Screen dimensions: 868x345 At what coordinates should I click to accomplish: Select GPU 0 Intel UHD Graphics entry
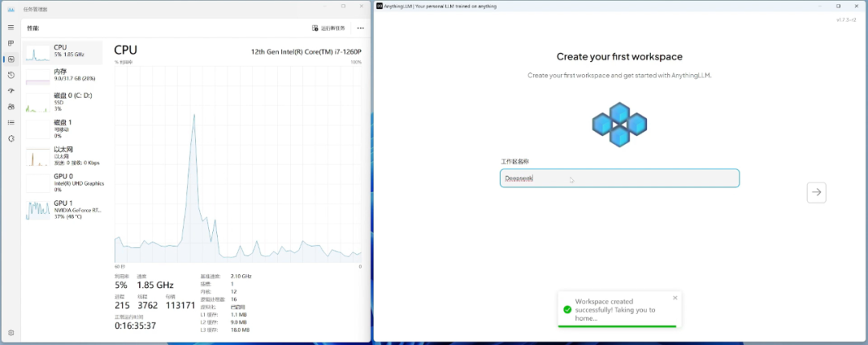[x=63, y=183]
